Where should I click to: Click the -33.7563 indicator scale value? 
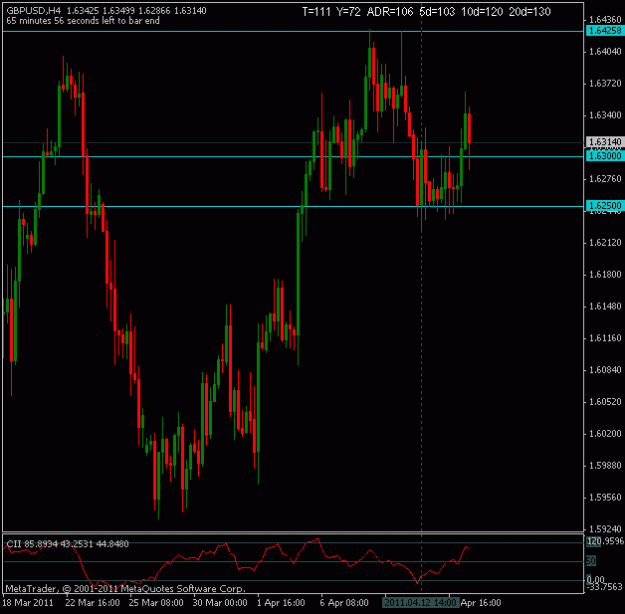pyautogui.click(x=605, y=586)
